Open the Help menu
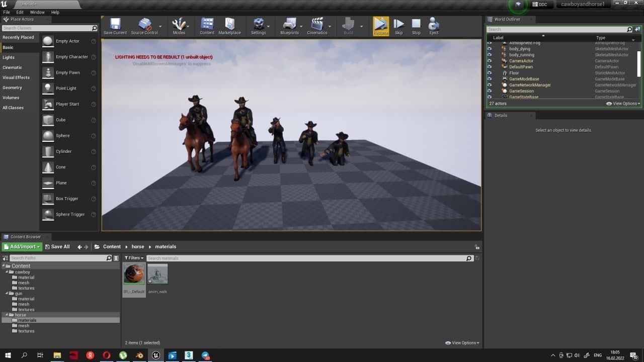Viewport: 644px width, 362px height. tap(55, 12)
